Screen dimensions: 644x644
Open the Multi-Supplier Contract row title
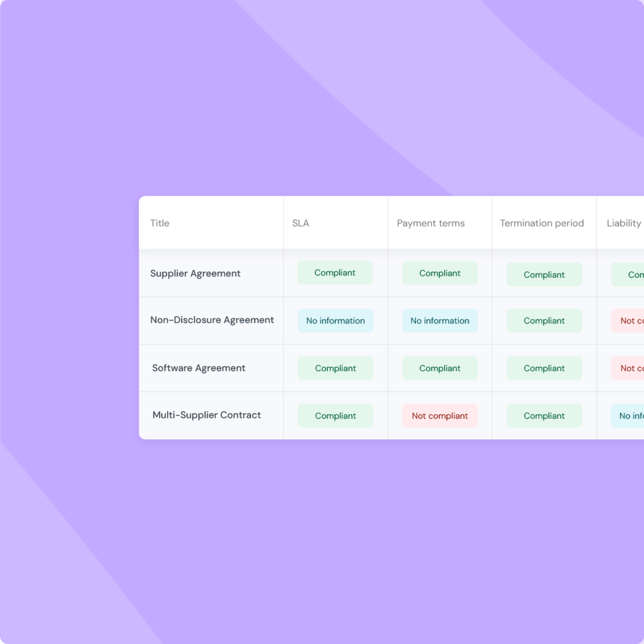[x=206, y=415]
